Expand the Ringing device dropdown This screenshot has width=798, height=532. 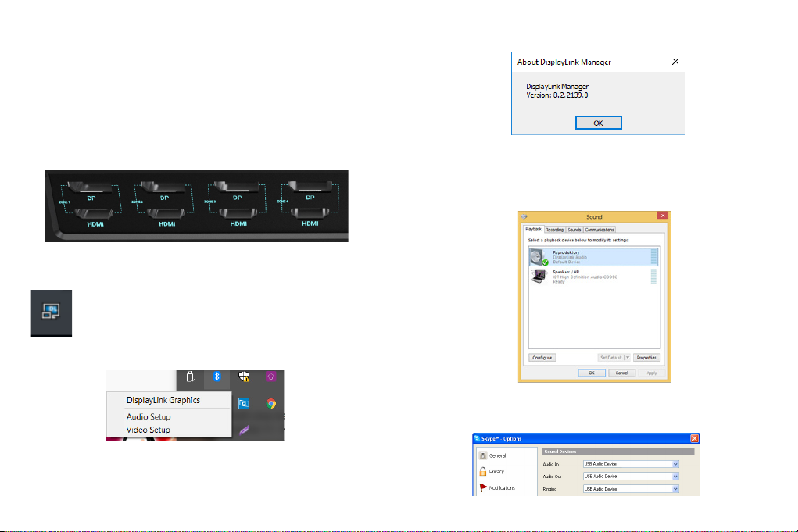pyautogui.click(x=675, y=489)
